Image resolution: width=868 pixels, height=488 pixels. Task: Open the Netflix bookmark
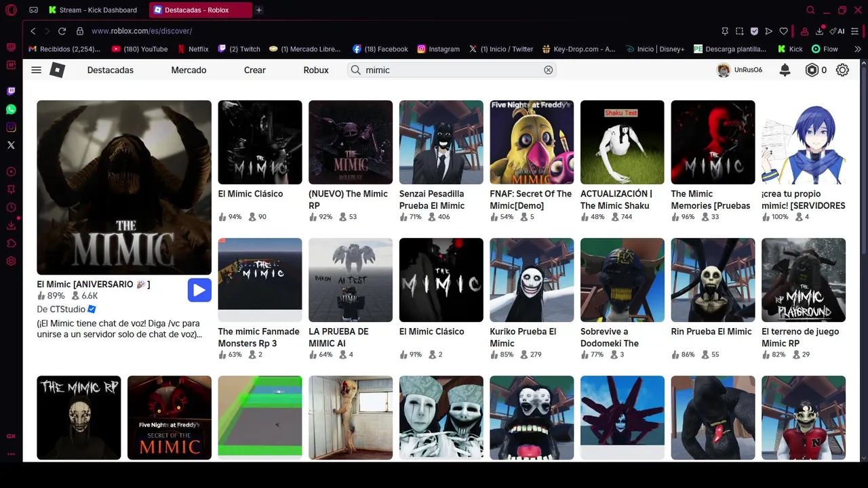click(193, 49)
